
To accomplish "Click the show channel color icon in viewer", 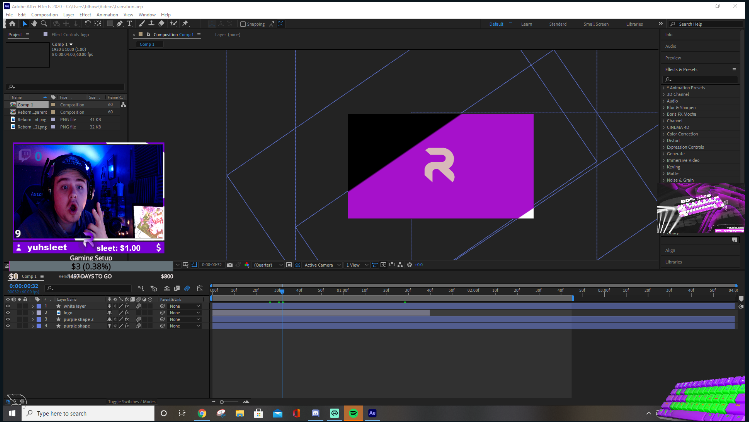I will [246, 265].
